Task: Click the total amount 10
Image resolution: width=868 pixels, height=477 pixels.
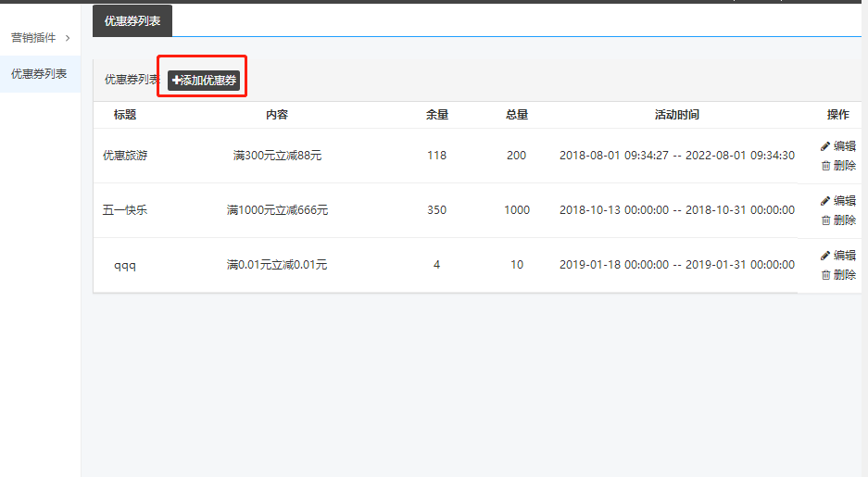Action: pos(517,265)
